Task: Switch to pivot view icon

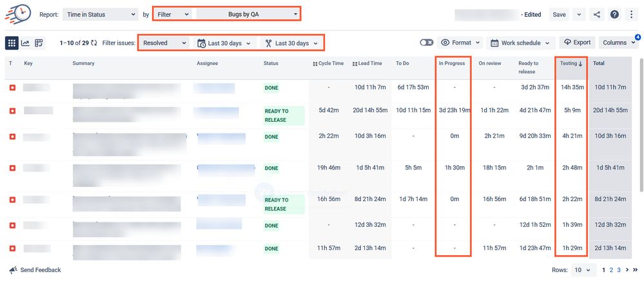Action: tap(39, 43)
